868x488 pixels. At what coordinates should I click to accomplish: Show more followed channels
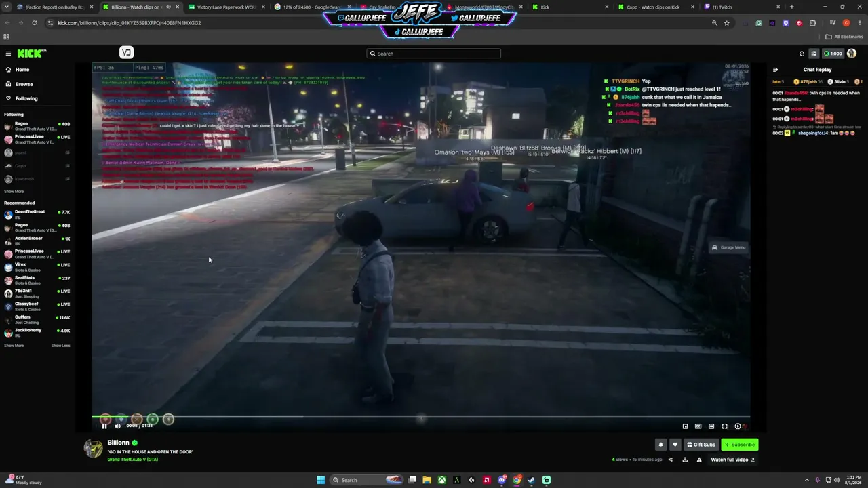coord(14,192)
